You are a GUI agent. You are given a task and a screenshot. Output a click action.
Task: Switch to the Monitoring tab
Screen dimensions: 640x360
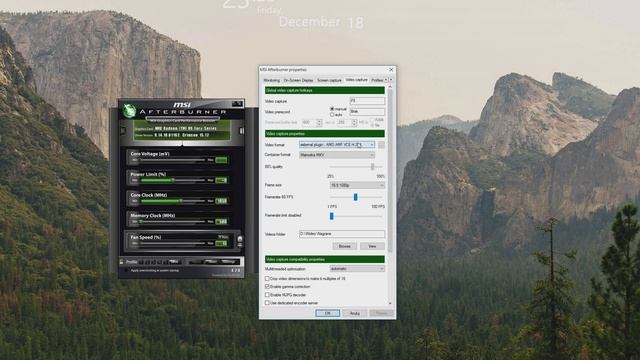pyautogui.click(x=272, y=80)
